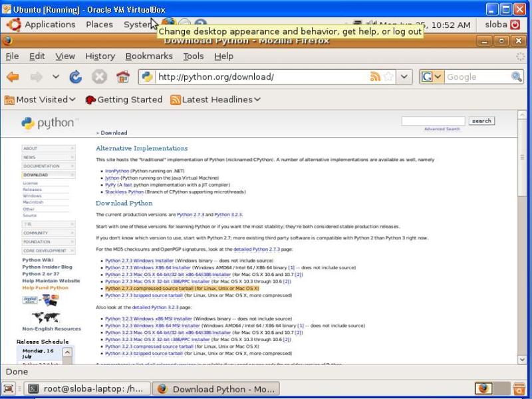The height and width of the screenshot is (399, 532).
Task: Switch to root@sloba-laptop terminal taskbar item
Action: click(88, 389)
